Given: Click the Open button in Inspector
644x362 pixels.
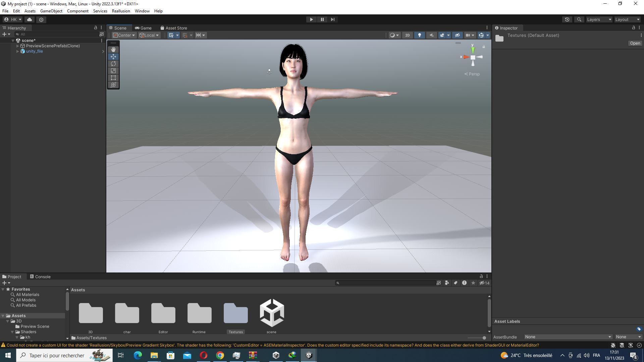Looking at the screenshot, I should (x=635, y=43).
